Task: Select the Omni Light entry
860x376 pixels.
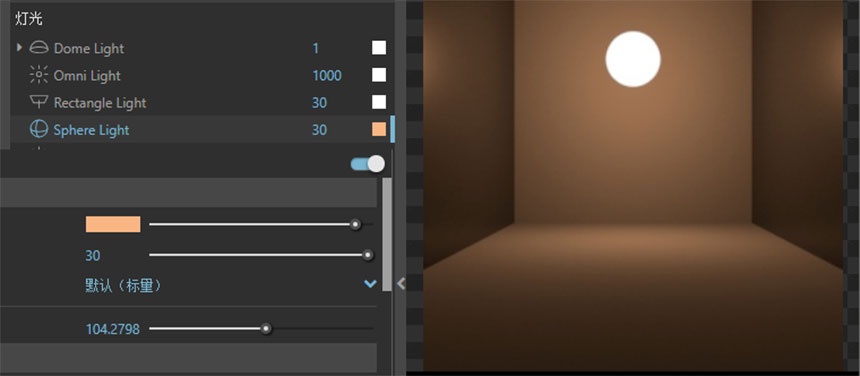Action: (x=87, y=76)
